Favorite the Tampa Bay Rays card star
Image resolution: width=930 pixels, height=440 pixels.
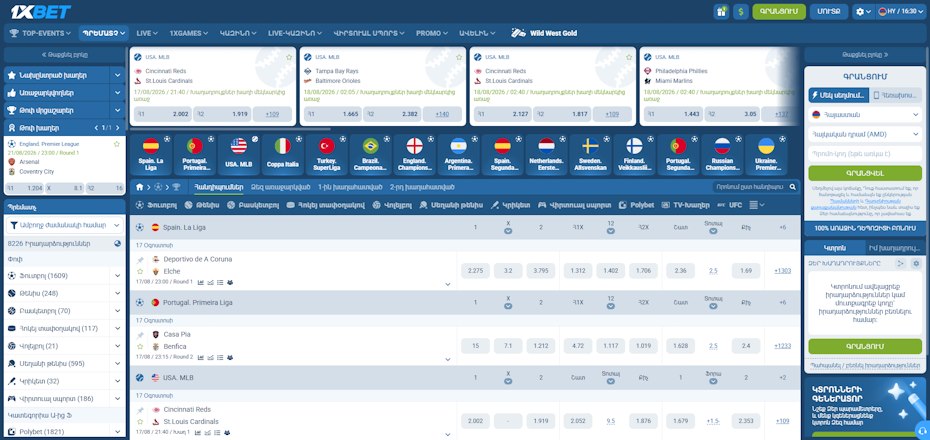[x=459, y=57]
